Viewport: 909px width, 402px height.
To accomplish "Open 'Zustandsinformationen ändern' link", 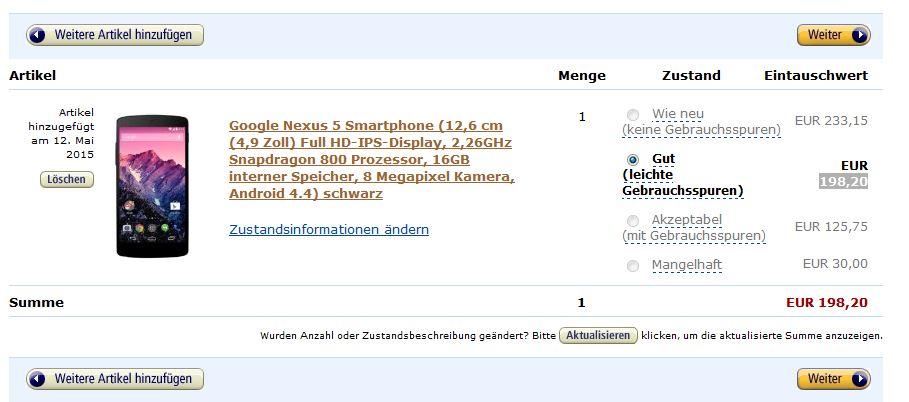I will pos(329,229).
